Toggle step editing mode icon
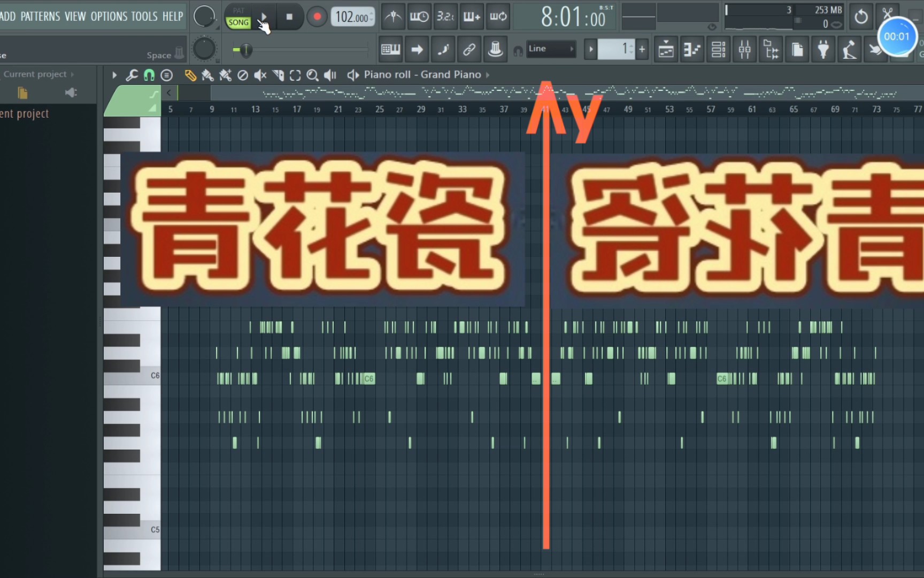The height and width of the screenshot is (578, 924). coord(443,50)
